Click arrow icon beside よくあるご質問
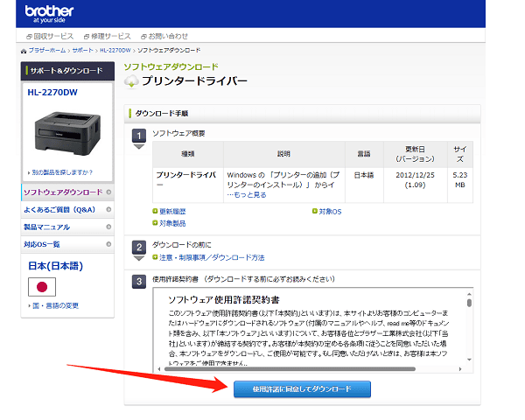The height and width of the screenshot is (420, 525). [108, 210]
